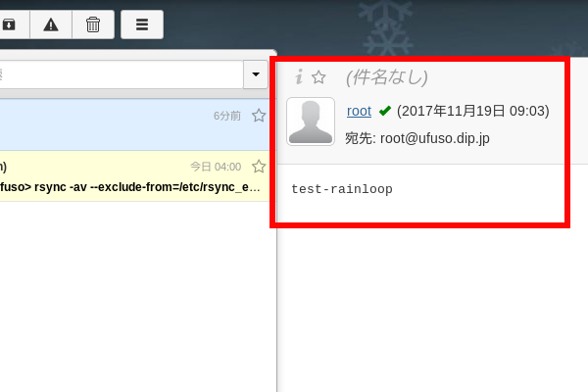Image resolution: width=588 pixels, height=392 pixels.
Task: Expand the search box dropdown arrow
Action: pos(258,74)
